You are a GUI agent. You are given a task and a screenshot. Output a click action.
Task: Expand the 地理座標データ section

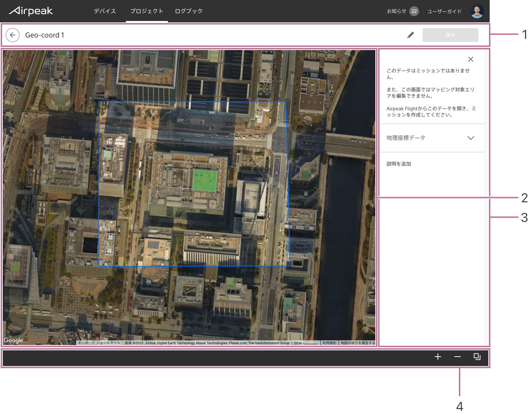pos(432,138)
